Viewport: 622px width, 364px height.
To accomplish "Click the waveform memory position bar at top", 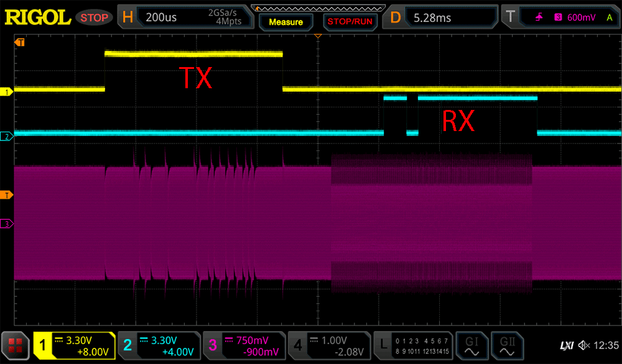I will pos(317,7).
